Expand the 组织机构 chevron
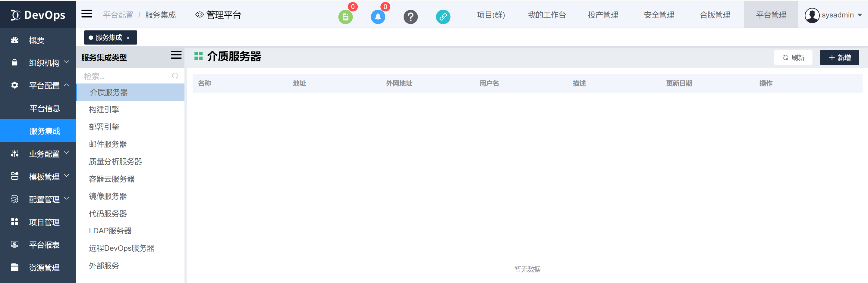 (67, 62)
